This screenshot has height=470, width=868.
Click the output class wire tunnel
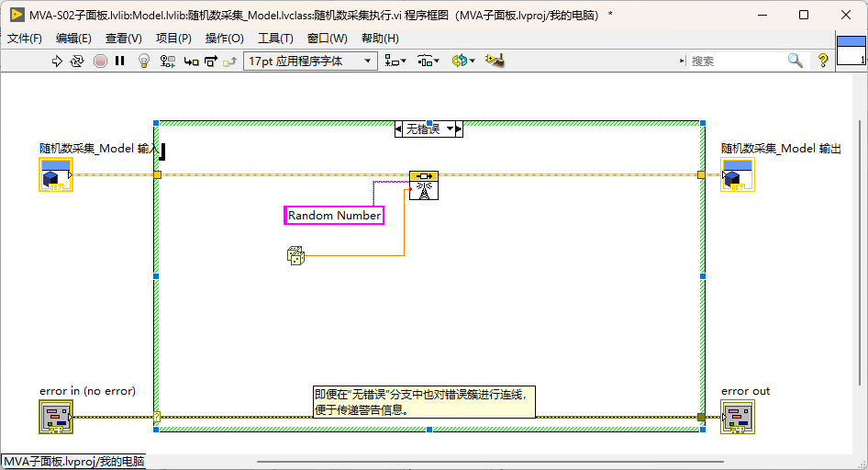pos(701,175)
